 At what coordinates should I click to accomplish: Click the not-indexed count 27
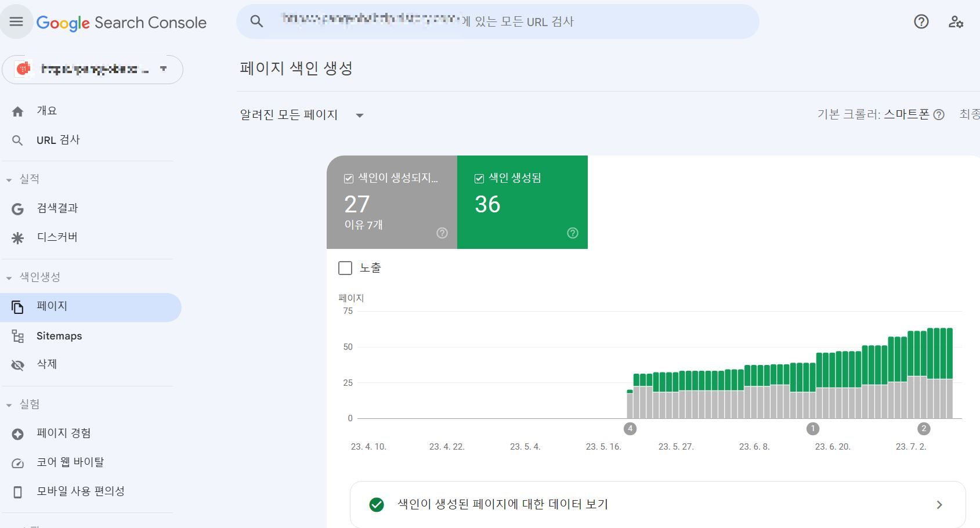(357, 204)
